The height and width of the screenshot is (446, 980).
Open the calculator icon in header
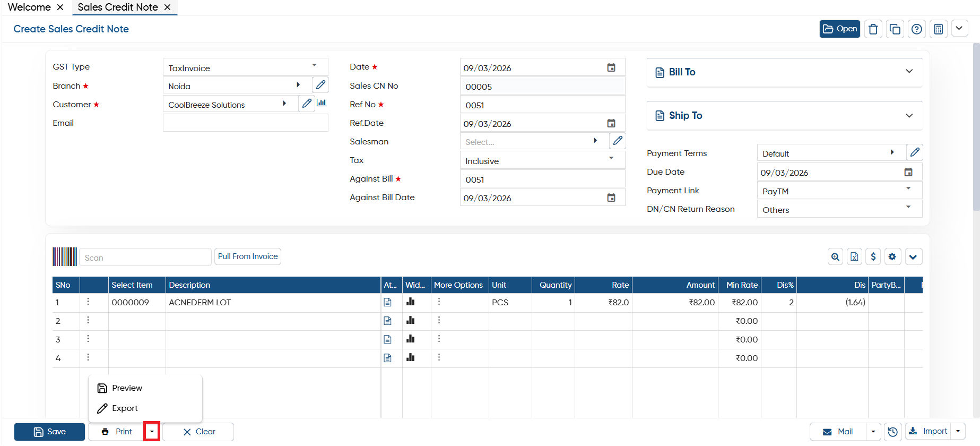coord(938,29)
